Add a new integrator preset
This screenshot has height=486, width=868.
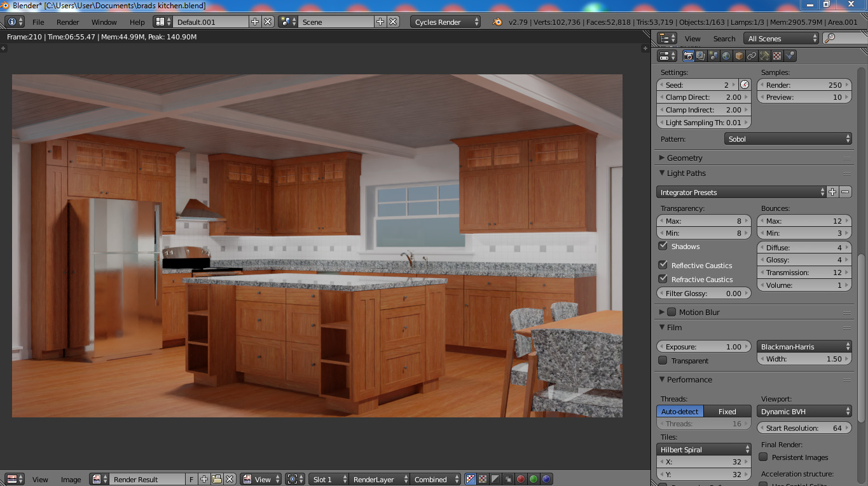tap(832, 192)
